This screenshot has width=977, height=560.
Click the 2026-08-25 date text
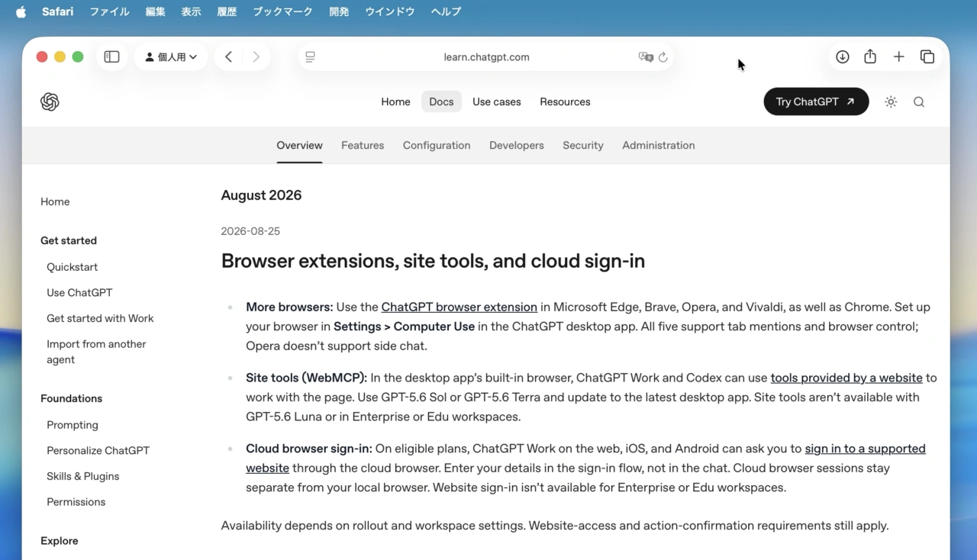pos(250,231)
